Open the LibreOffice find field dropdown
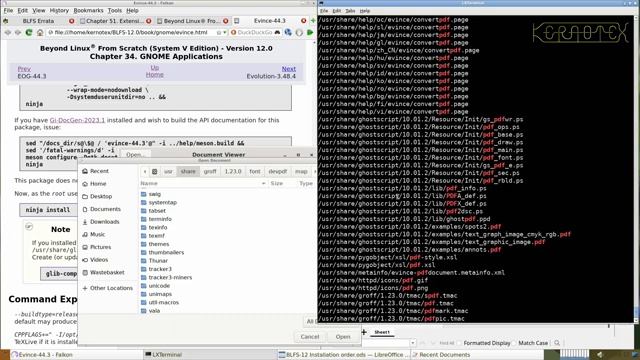Screen dimensions: 640x360 click(413, 343)
